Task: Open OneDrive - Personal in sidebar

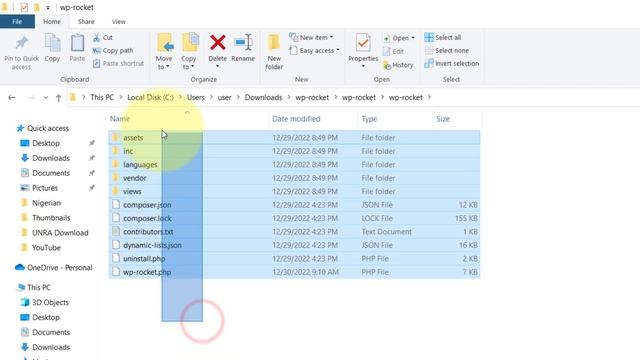Action: pyautogui.click(x=59, y=268)
